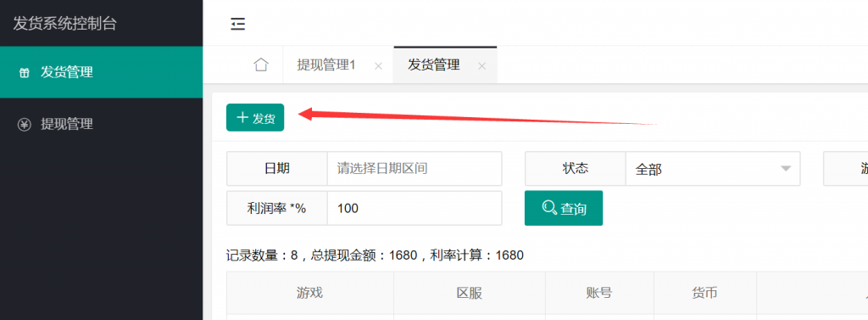Select the 发货管理 tab
The width and height of the screenshot is (868, 320).
(x=434, y=65)
